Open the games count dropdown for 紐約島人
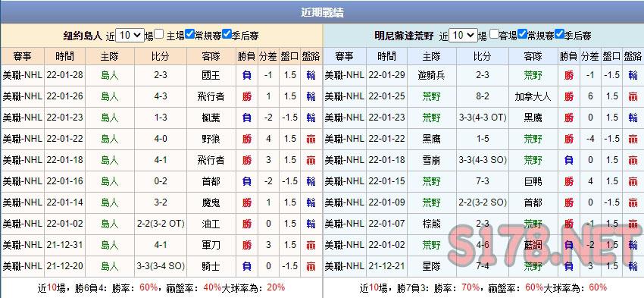Screen dimensions: 644x298 [130, 36]
